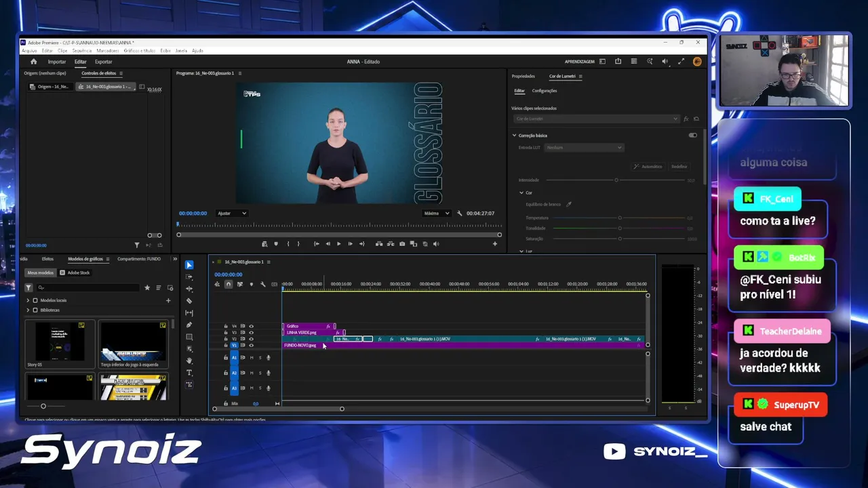The width and height of the screenshot is (868, 488).
Task: Toggle V1 track output eye
Action: 251,346
